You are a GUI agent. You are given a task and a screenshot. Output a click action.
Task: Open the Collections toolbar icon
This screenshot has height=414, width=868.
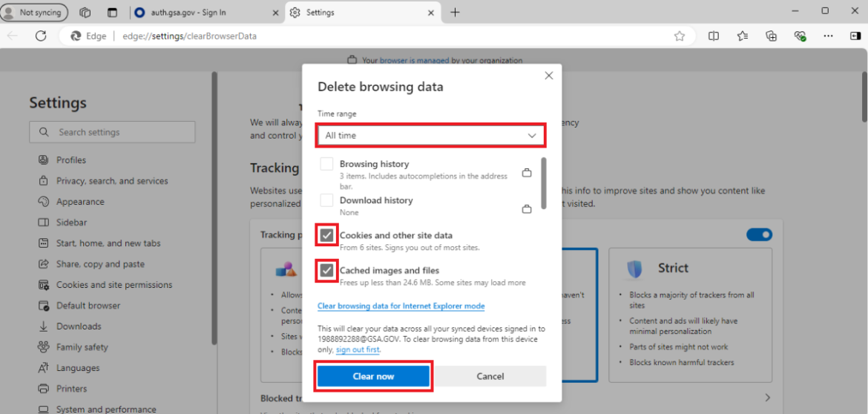pyautogui.click(x=771, y=36)
